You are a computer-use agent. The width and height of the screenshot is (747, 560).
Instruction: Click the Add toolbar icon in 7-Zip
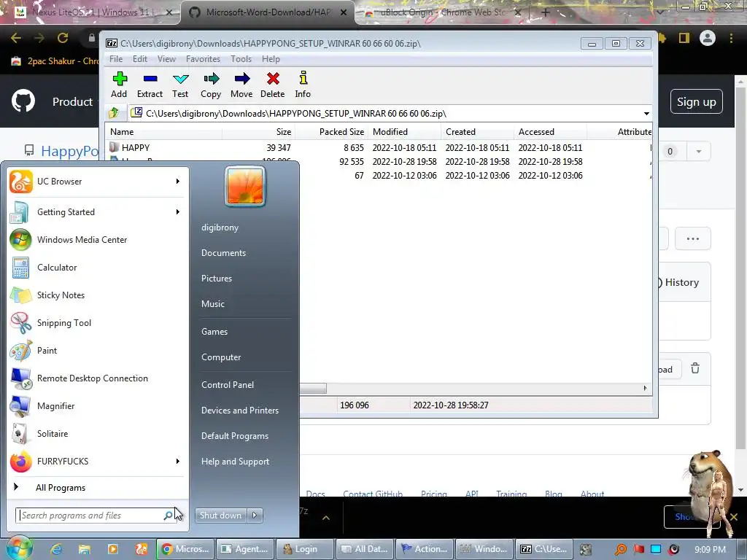click(119, 85)
